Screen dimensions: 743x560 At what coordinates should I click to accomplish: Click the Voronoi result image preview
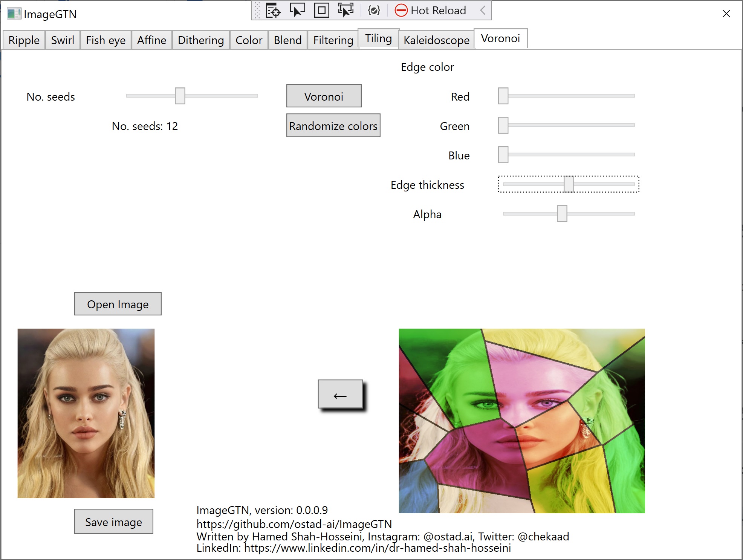[521, 421]
